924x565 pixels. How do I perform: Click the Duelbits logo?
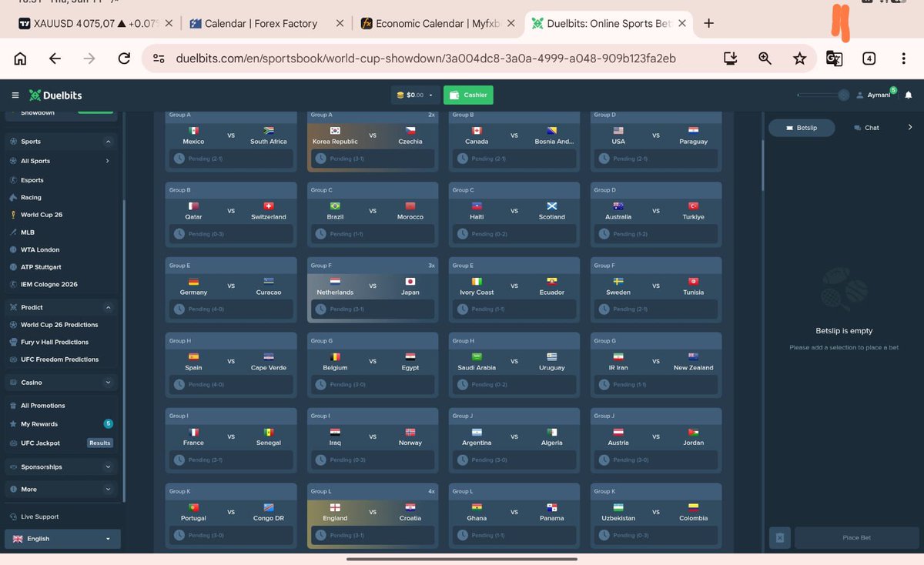(55, 95)
